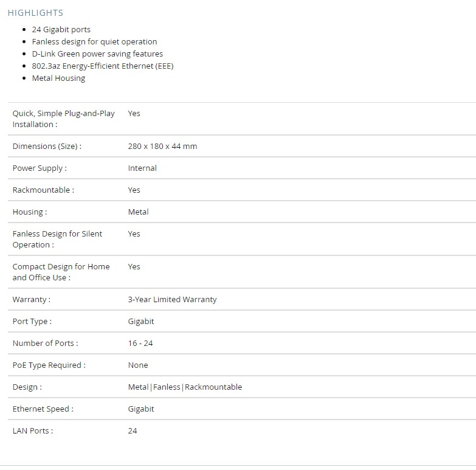Click the "280 x 180 x 44 mm" value
The image size is (476, 470).
[x=162, y=146]
